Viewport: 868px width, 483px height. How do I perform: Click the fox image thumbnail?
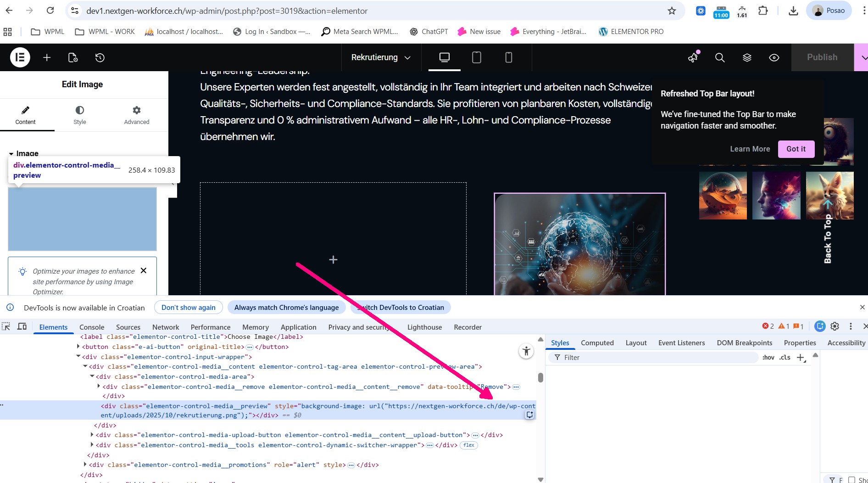pos(829,195)
